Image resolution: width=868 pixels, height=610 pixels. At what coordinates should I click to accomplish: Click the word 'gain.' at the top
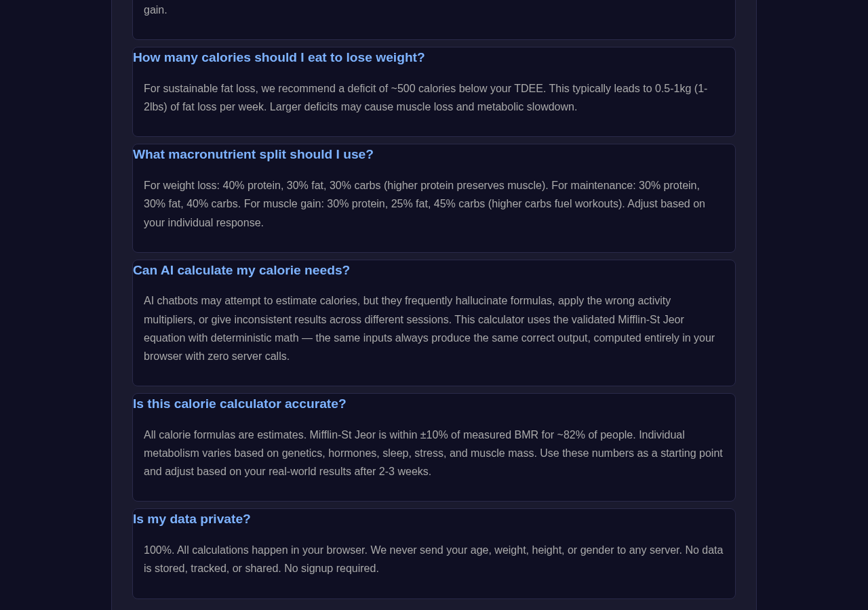[x=155, y=10]
